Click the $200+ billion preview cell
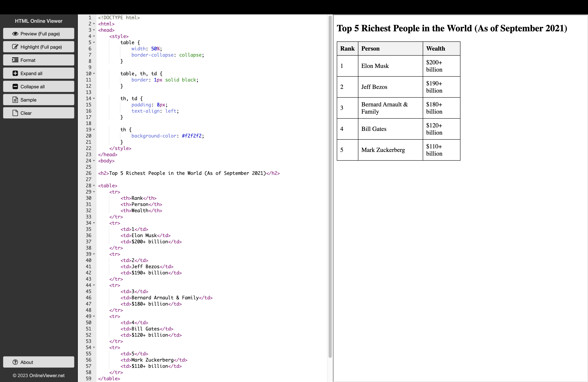 [x=442, y=66]
